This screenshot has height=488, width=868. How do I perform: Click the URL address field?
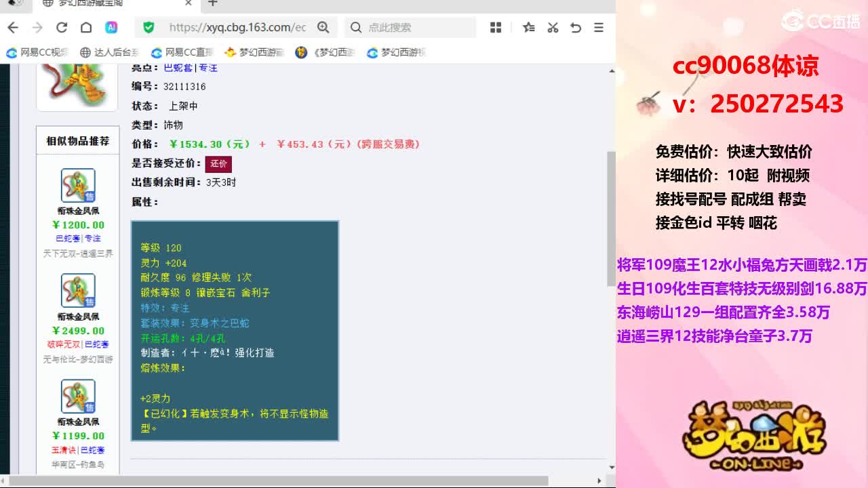(x=237, y=27)
